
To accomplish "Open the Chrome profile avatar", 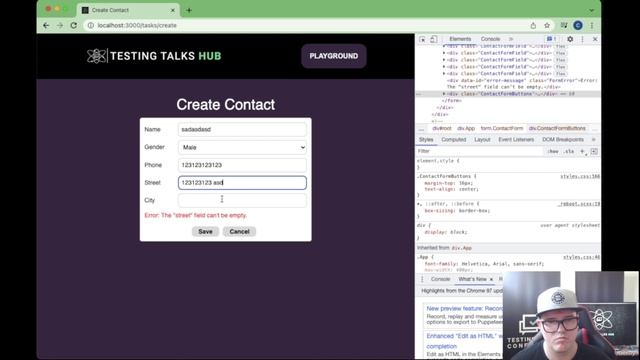I will (x=578, y=25).
